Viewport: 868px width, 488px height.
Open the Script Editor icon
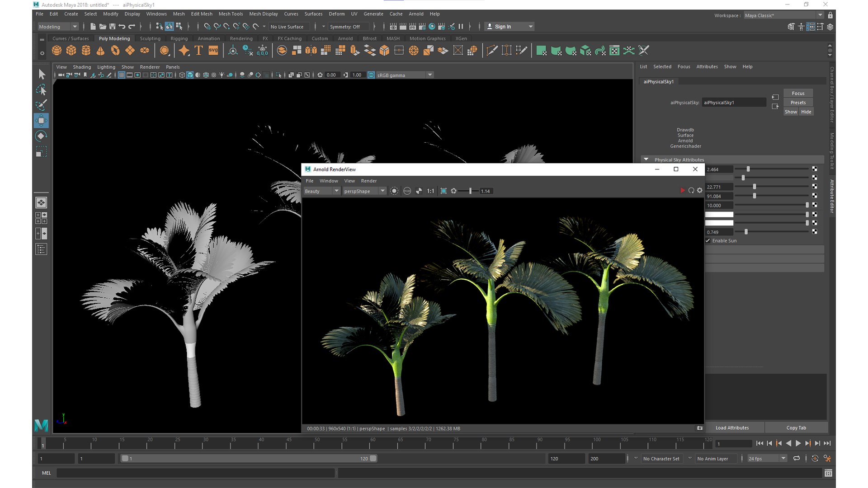click(x=828, y=473)
